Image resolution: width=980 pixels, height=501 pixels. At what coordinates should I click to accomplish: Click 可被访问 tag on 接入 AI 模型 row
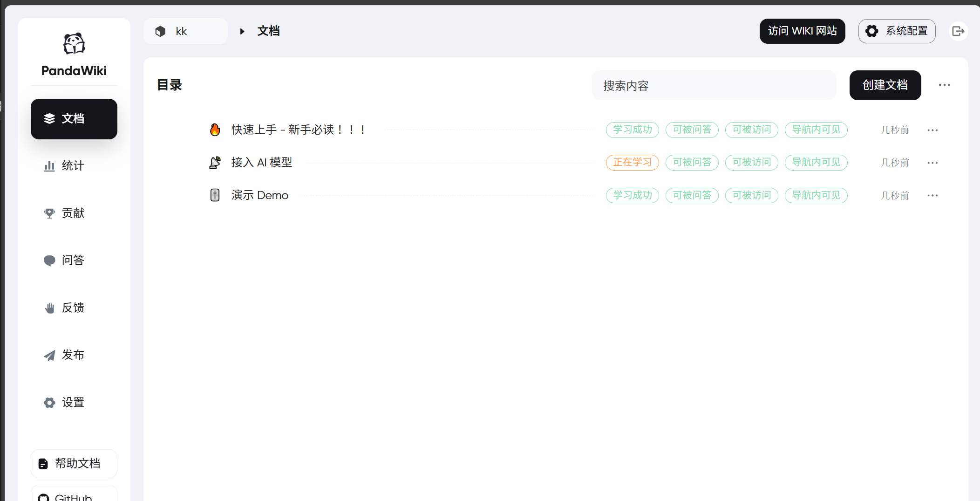(751, 162)
